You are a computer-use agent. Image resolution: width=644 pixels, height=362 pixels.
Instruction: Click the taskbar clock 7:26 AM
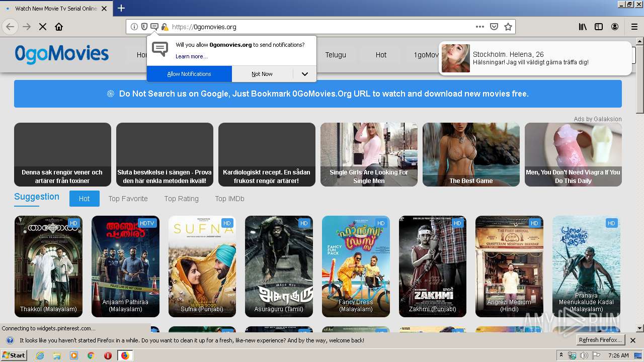(x=618, y=355)
